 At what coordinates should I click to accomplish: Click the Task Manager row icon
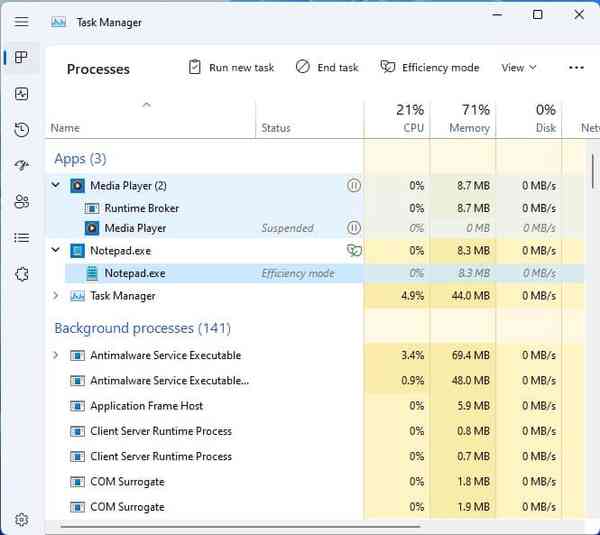[77, 296]
